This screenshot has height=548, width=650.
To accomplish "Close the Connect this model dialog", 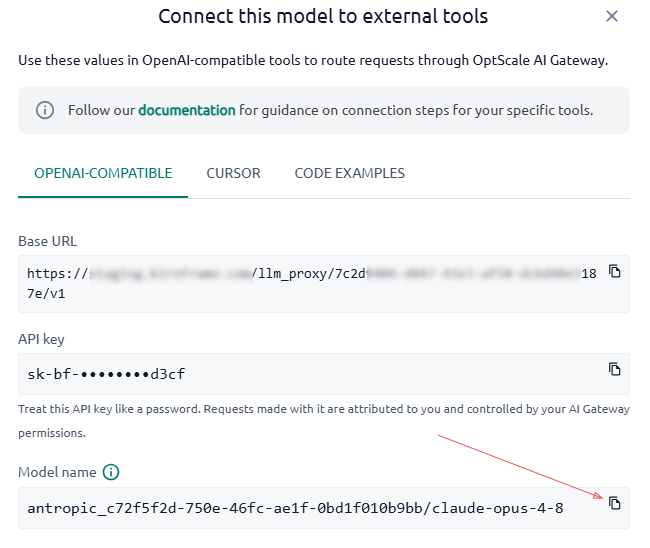I will 612,16.
